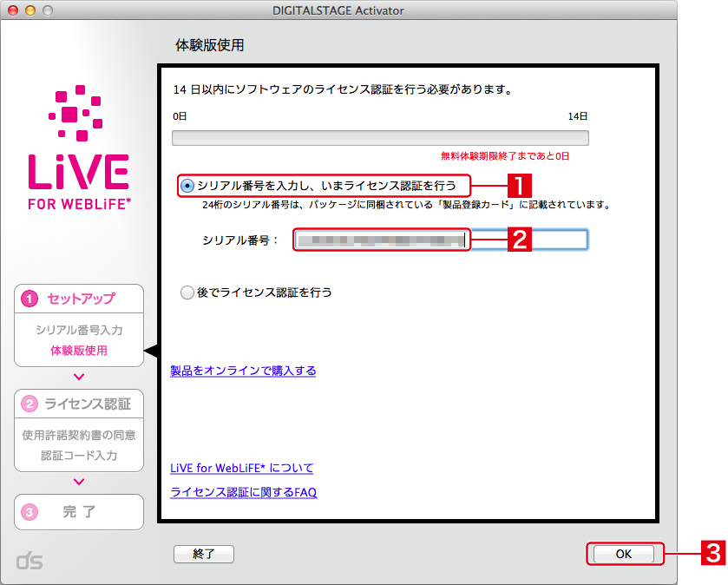
Task: Click the LiVE for WebLiFE logo
Action: pyautogui.click(x=79, y=148)
